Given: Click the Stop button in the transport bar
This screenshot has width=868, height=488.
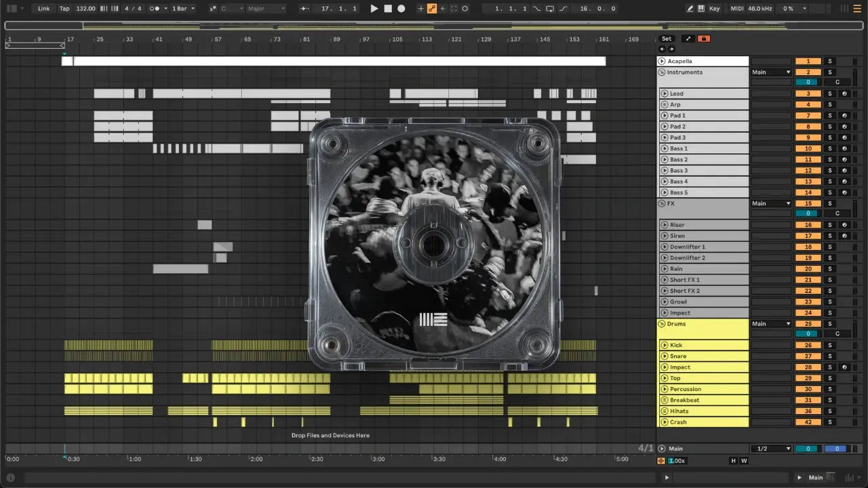Looking at the screenshot, I should coord(388,9).
